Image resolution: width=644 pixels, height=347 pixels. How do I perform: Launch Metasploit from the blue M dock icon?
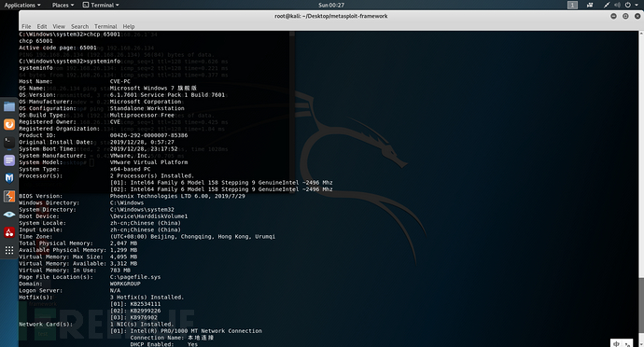(9, 178)
